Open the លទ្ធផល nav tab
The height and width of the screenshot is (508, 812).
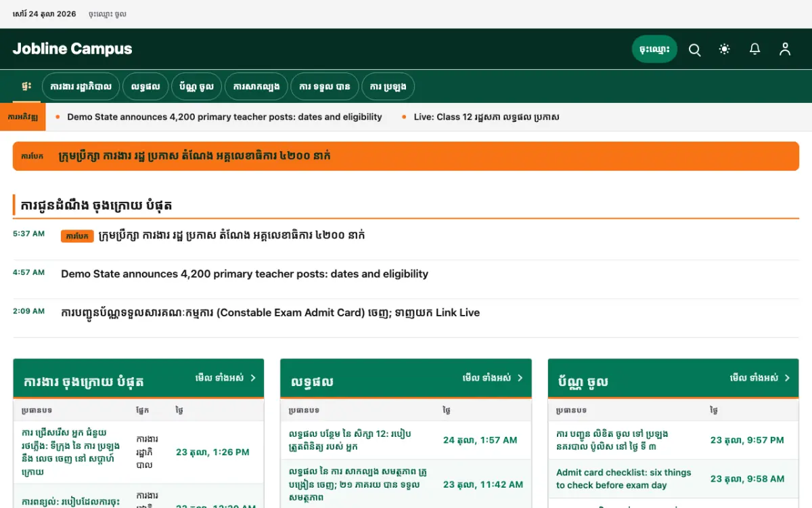145,87
